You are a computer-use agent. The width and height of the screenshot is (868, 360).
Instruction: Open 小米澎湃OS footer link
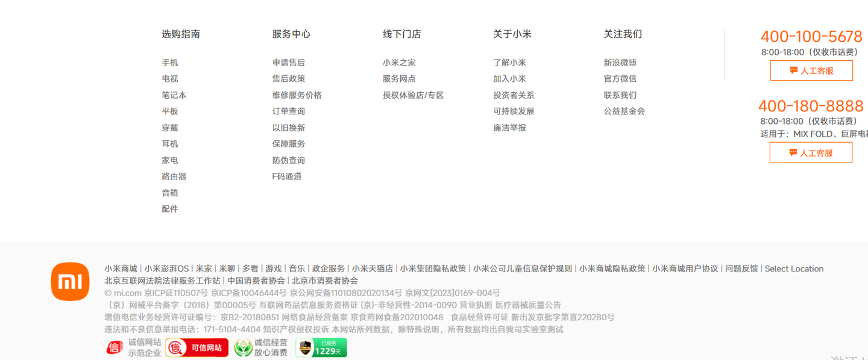coord(166,268)
